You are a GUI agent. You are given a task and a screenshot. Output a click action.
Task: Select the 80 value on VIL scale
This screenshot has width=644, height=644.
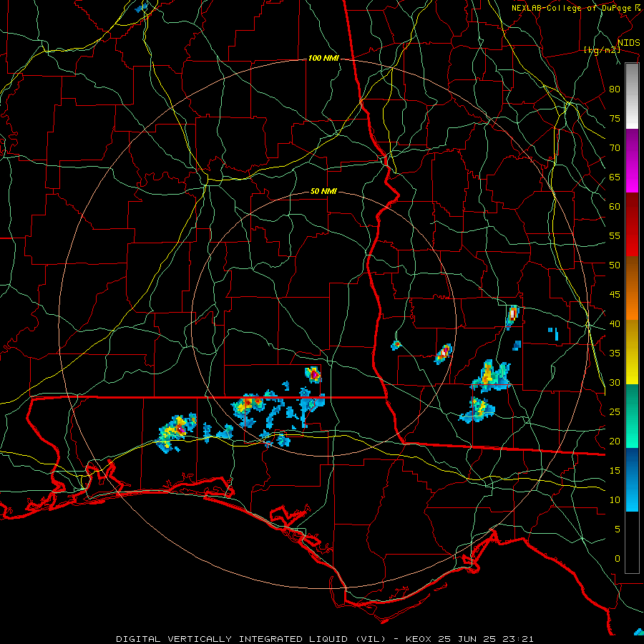point(615,89)
